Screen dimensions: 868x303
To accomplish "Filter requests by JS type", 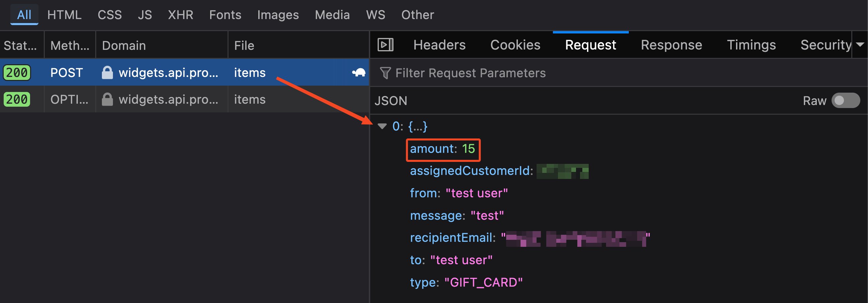I will point(145,15).
